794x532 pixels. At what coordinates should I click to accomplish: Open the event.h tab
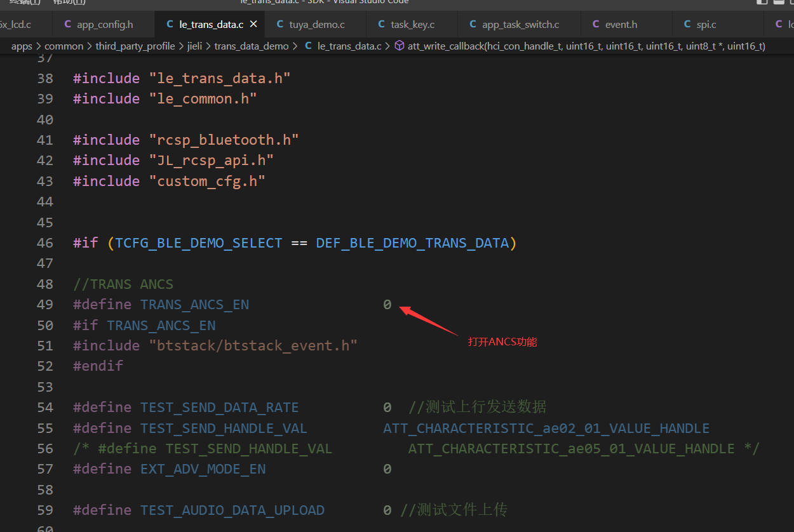(621, 24)
